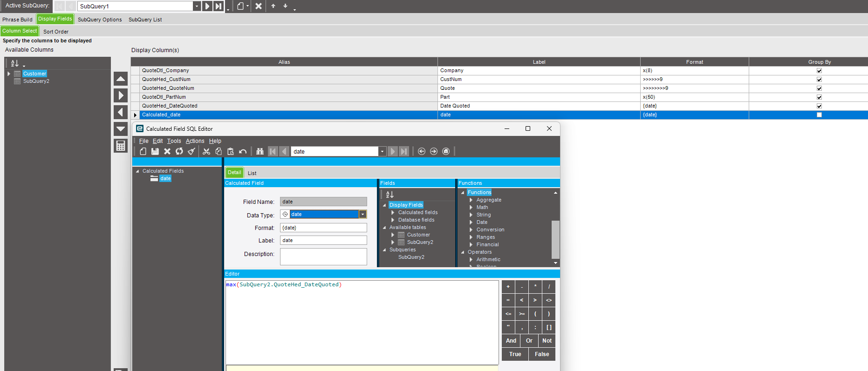Viewport: 868px width, 371px height.
Task: Expand the Conversion functions node
Action: click(x=471, y=230)
